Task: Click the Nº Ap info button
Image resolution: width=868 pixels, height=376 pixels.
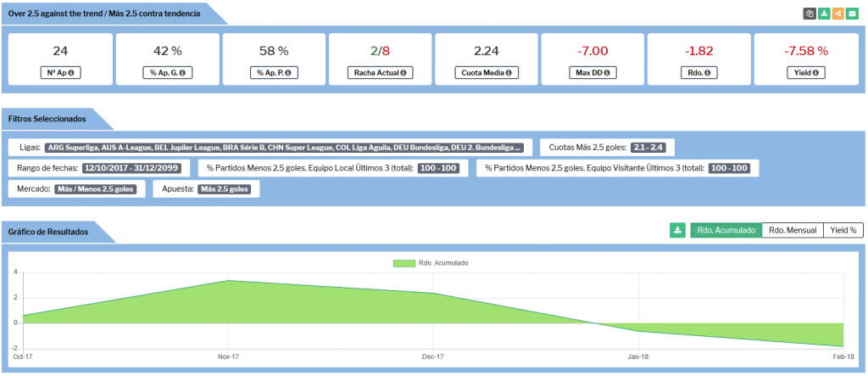Action: pyautogui.click(x=60, y=73)
